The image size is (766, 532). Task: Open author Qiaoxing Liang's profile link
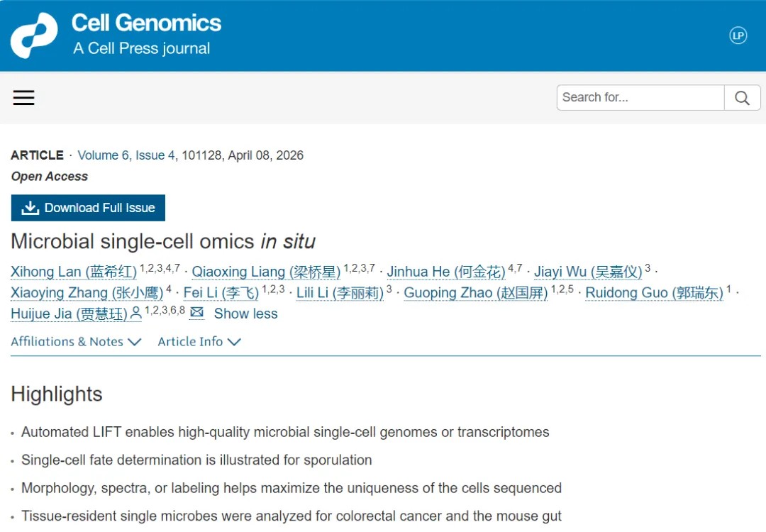[x=265, y=272]
